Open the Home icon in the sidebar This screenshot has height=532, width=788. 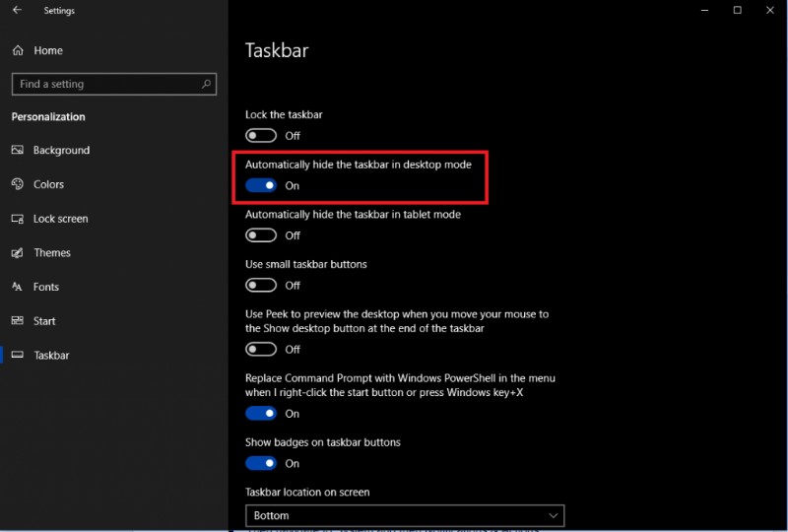point(18,50)
